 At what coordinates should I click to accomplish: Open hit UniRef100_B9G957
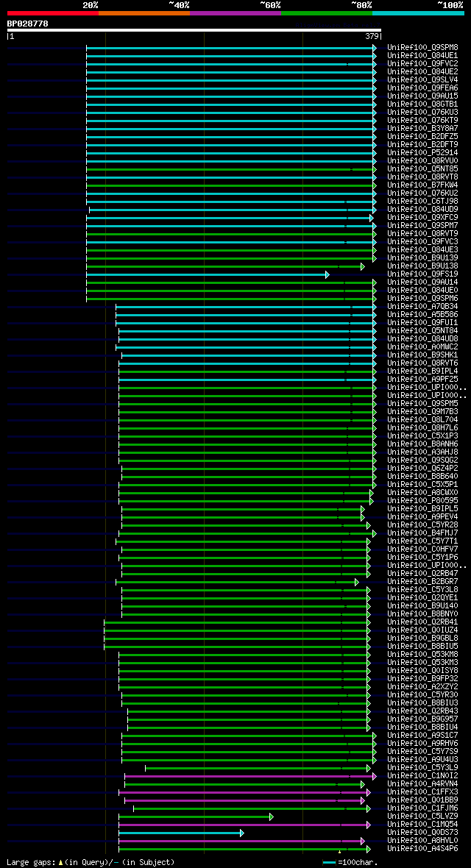click(422, 719)
